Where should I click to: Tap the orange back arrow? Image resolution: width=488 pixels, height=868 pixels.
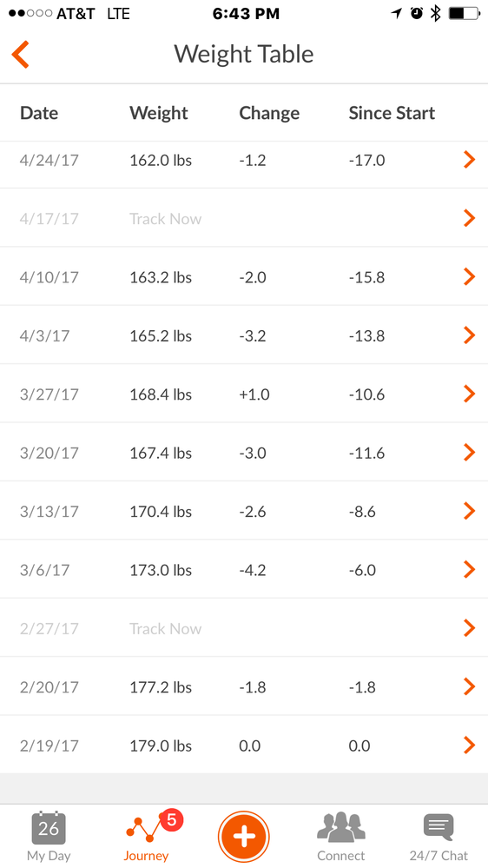pyautogui.click(x=20, y=54)
